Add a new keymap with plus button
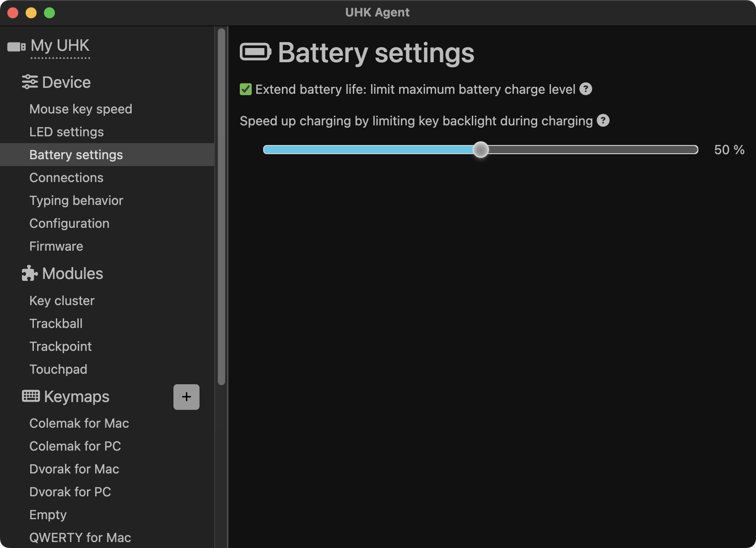This screenshot has width=756, height=548. tap(186, 397)
